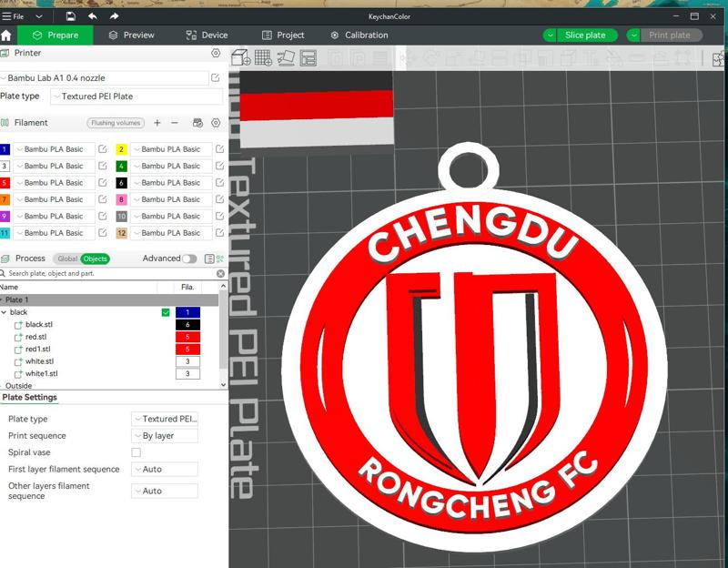The height and width of the screenshot is (568, 728).
Task: Switch to the Preview tab
Action: [131, 35]
